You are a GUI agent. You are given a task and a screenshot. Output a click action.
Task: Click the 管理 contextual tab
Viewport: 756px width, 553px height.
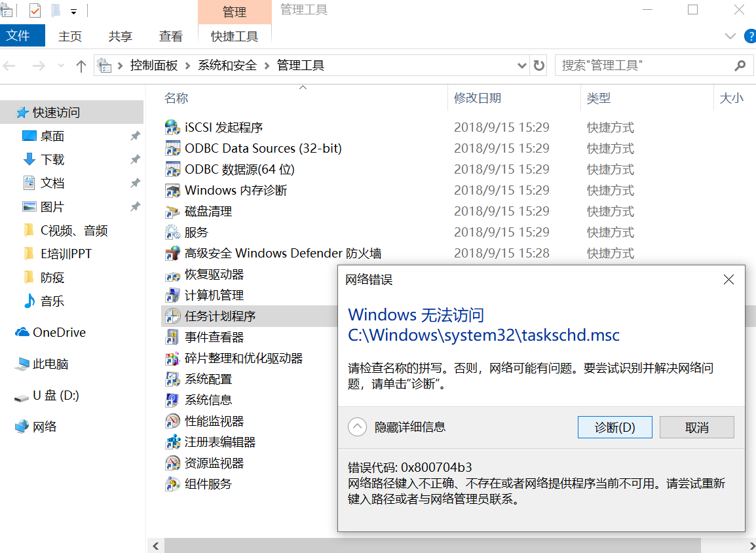(235, 12)
